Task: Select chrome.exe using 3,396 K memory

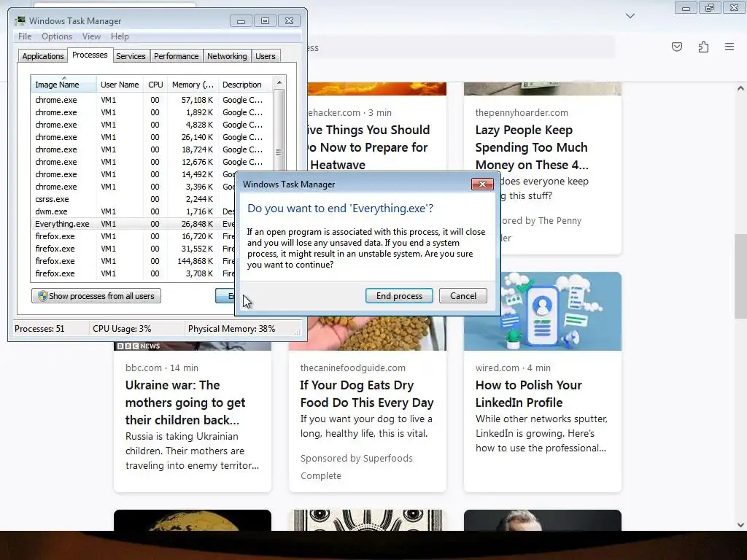Action: 134,187
